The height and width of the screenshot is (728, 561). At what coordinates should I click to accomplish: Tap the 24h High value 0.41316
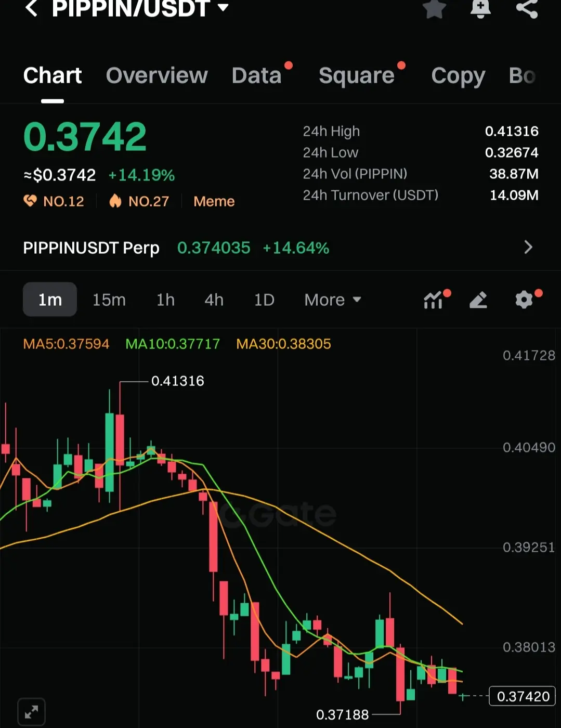click(x=512, y=131)
